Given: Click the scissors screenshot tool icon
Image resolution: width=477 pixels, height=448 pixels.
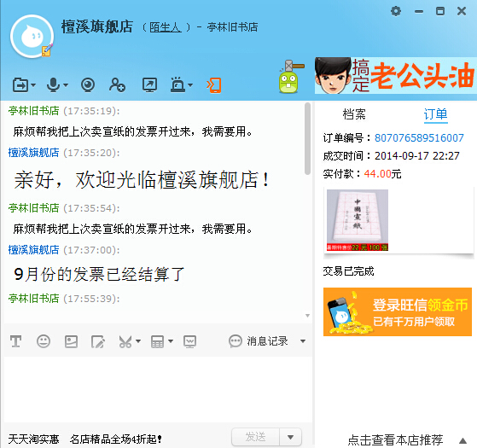Looking at the screenshot, I should point(125,341).
